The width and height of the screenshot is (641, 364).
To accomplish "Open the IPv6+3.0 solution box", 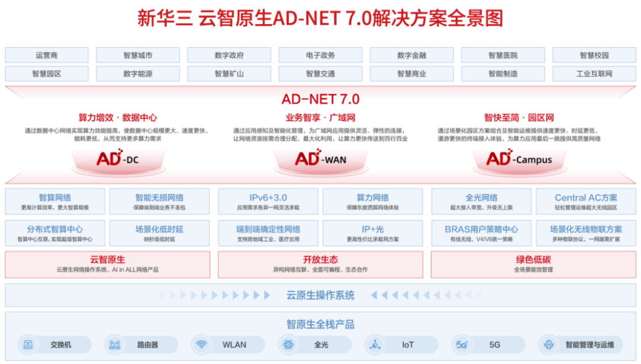I will click(268, 202).
